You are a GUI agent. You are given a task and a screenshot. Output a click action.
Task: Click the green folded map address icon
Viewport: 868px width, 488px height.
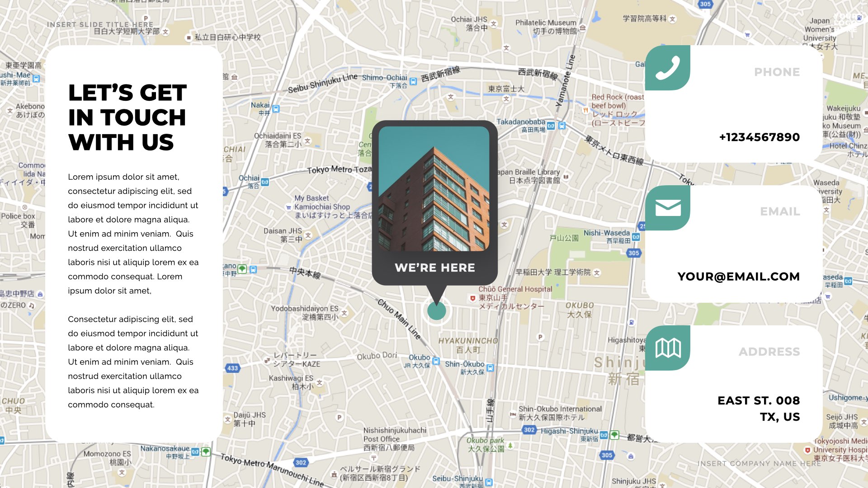pos(668,348)
